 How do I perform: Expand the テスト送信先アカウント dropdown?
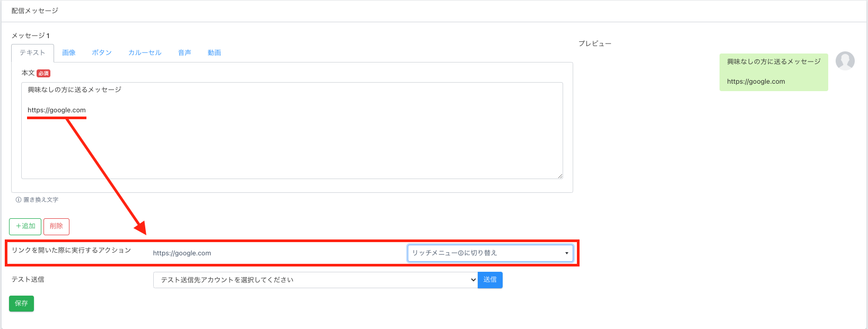coord(315,280)
